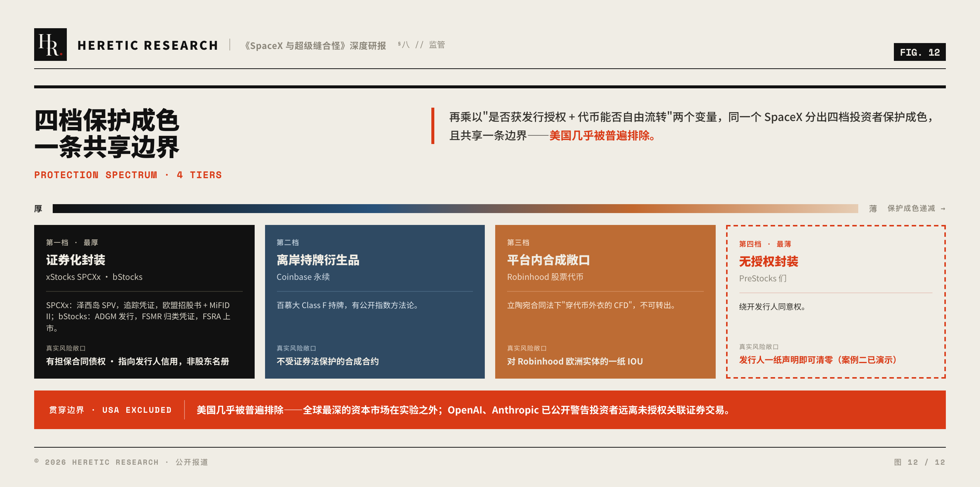Click 不受证券法保护的合成合约 line
The height and width of the screenshot is (487, 980).
point(327,362)
